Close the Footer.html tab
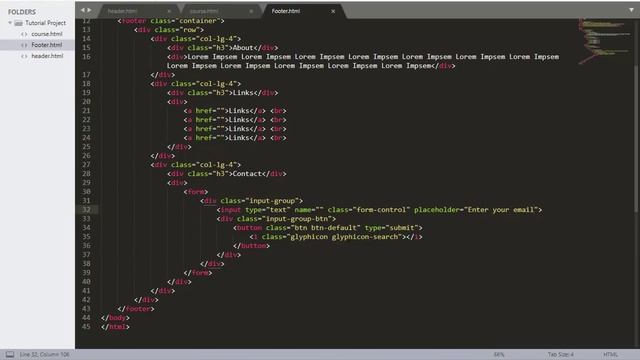Screen dimensions: 640x360 pos(333,11)
